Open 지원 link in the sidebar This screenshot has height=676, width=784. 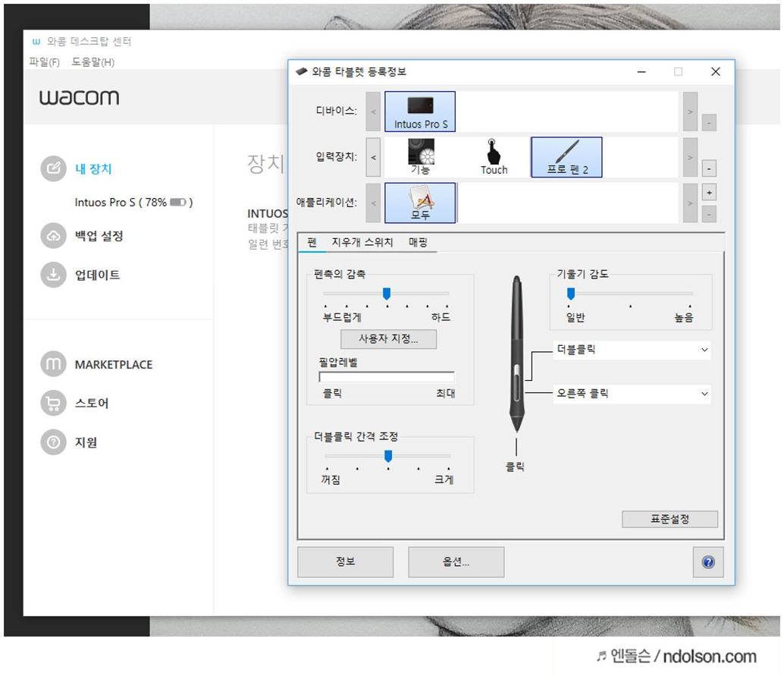[x=86, y=442]
